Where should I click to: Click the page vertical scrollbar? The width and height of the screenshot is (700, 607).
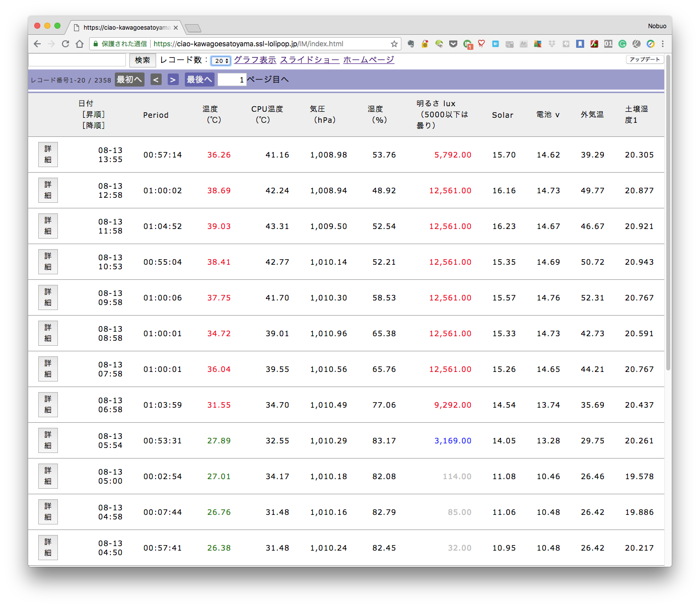tap(668, 214)
